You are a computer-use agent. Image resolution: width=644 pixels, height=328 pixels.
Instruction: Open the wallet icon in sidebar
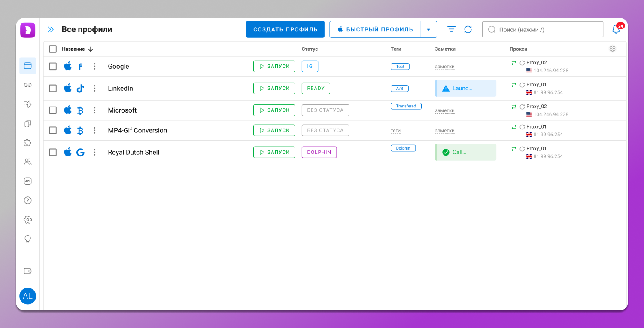28,271
